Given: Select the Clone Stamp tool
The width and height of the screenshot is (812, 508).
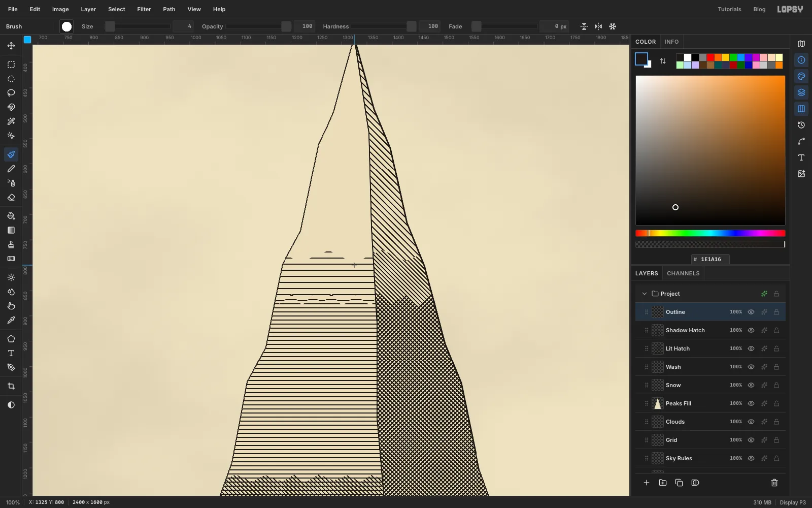Looking at the screenshot, I should 11,244.
